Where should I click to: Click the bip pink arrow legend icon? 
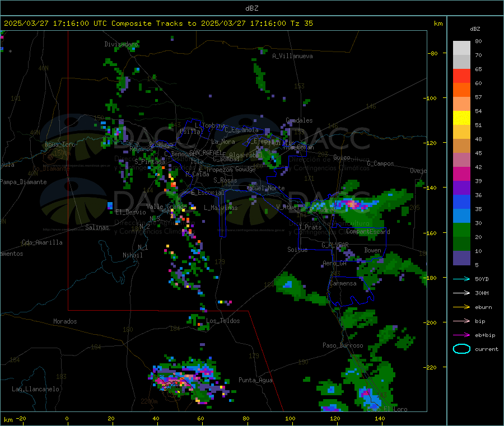pyautogui.click(x=461, y=321)
